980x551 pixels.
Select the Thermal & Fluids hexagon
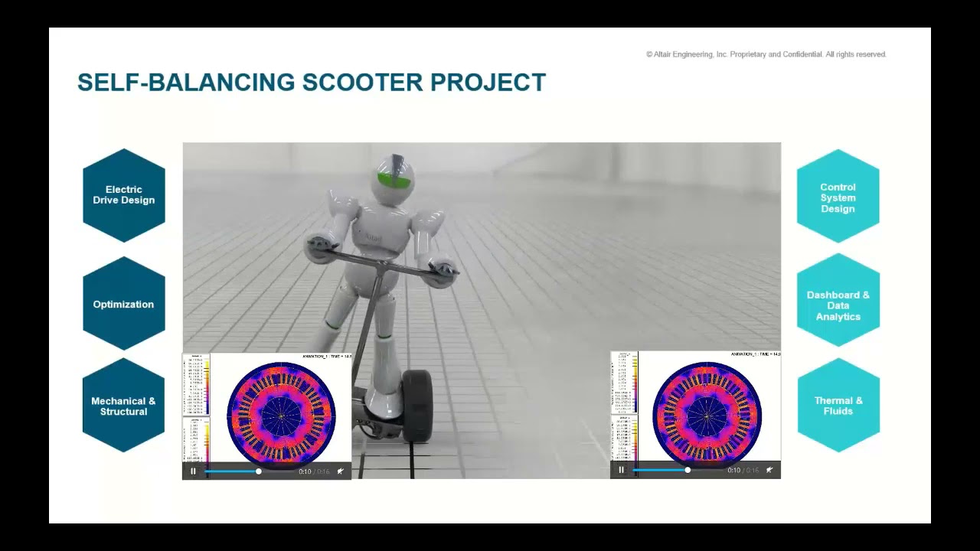(x=838, y=406)
